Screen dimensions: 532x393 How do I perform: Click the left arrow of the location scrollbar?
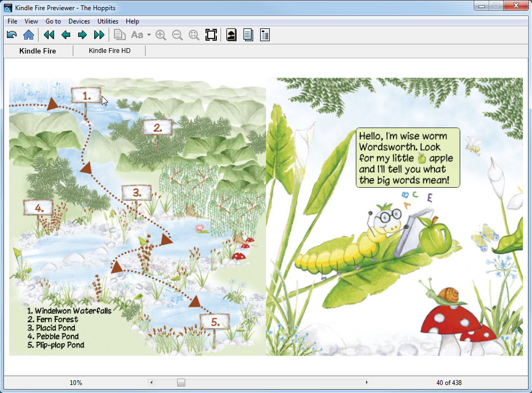[x=151, y=382]
